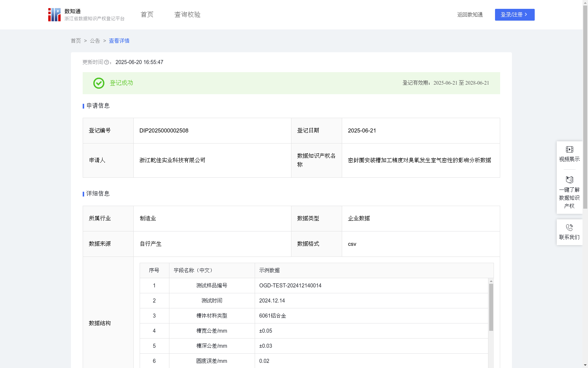Click the registration number DIP2025000002508
This screenshot has width=588, height=368.
coord(164,131)
